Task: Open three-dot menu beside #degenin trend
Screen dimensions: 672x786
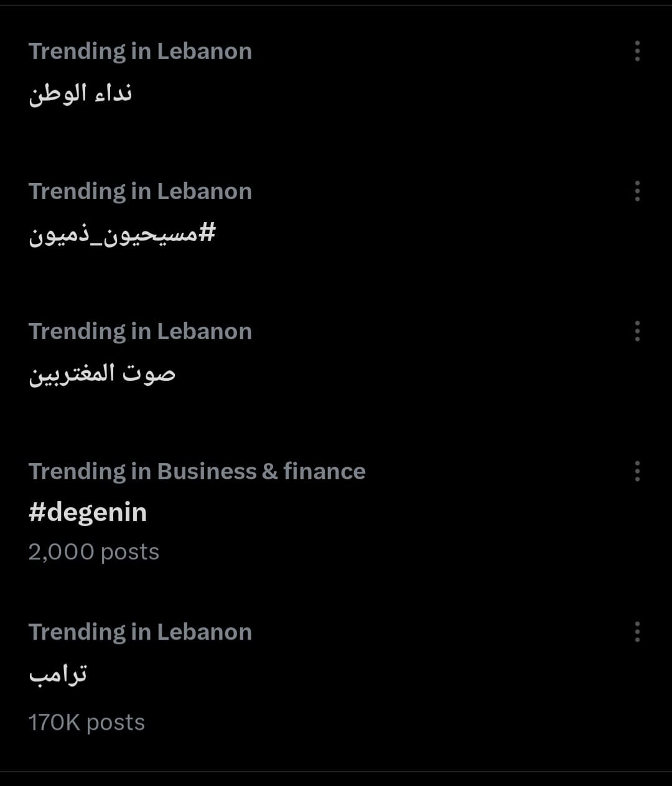Action: (x=637, y=471)
